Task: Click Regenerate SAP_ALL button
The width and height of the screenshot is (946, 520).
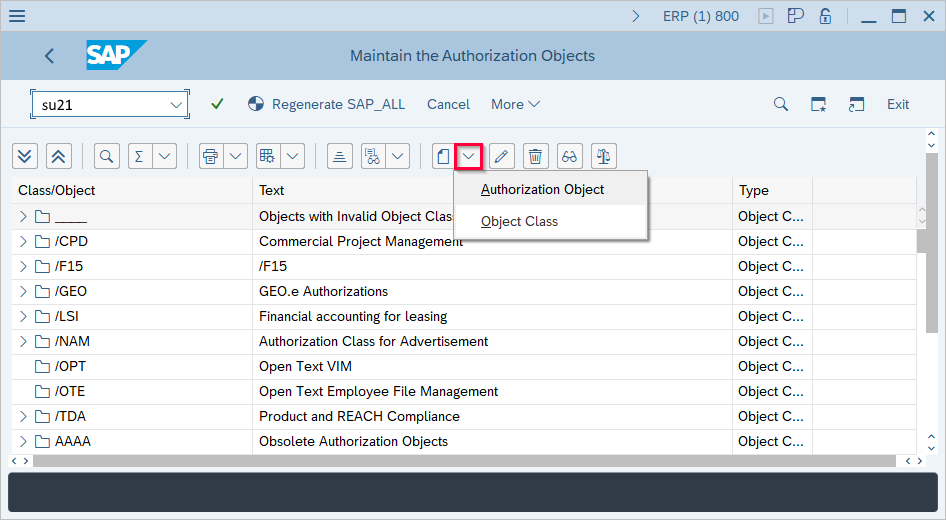Action: 326,104
